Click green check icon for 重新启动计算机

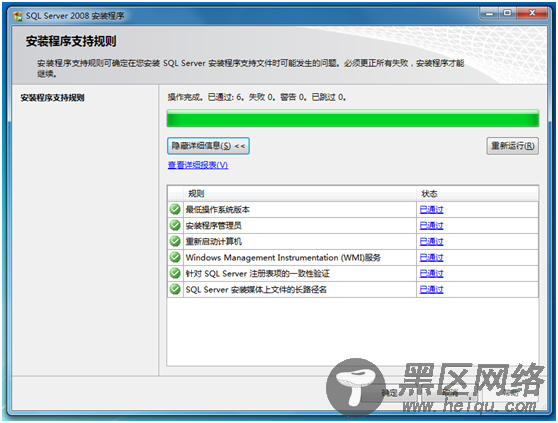175,241
